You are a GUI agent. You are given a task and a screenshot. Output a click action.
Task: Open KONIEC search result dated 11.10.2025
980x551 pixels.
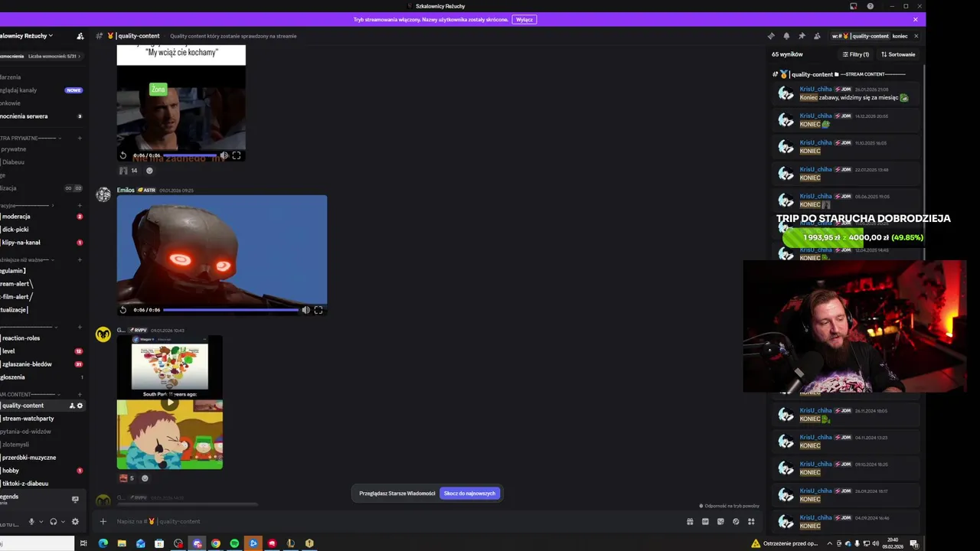[x=844, y=147]
